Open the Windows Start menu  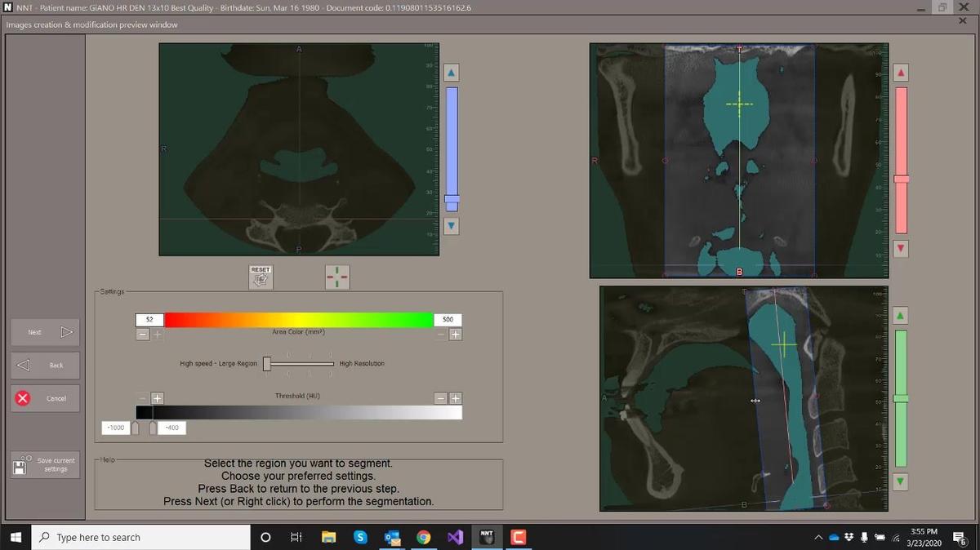coord(16,537)
